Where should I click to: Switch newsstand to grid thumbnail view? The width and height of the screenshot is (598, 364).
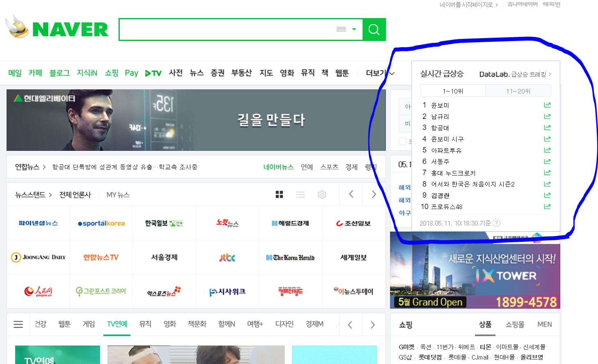pos(279,194)
